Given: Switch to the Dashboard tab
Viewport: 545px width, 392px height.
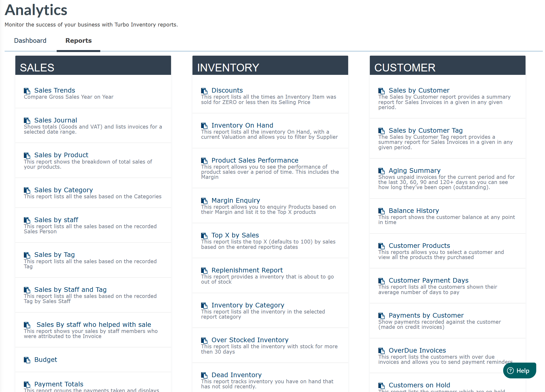Looking at the screenshot, I should (30, 41).
